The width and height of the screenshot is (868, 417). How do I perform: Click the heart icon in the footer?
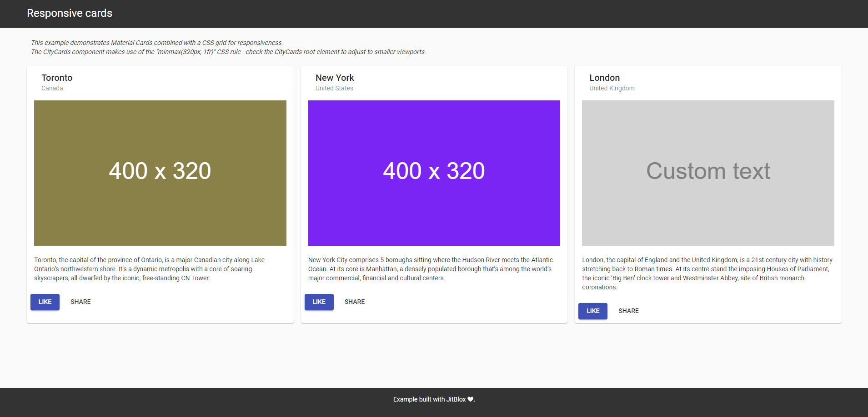pyautogui.click(x=470, y=399)
